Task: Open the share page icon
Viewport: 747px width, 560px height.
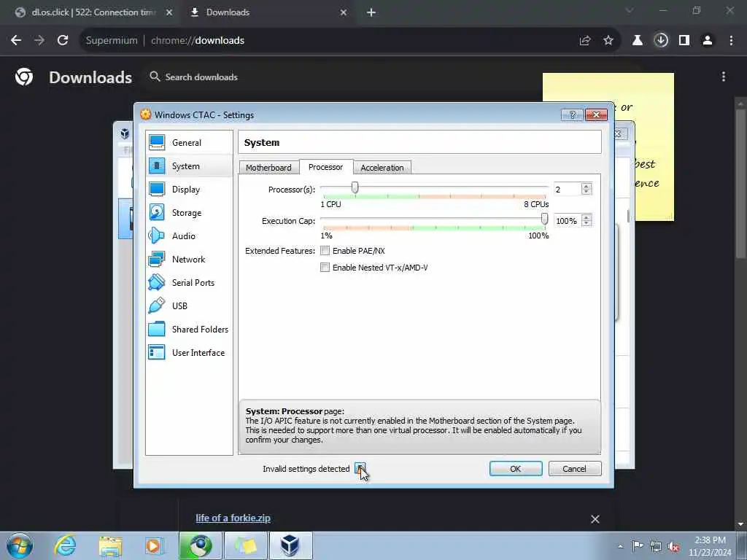Action: coord(585,41)
